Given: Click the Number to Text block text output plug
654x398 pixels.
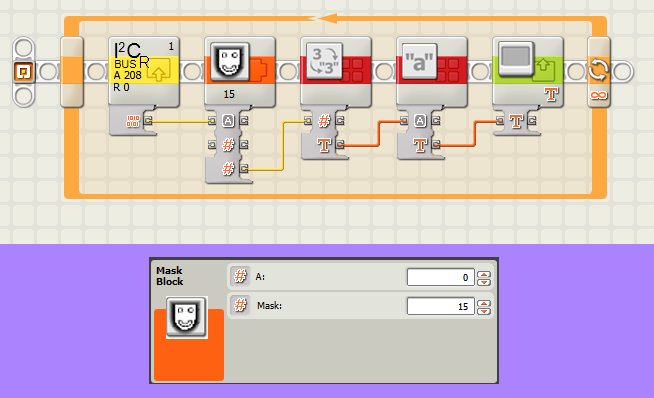Looking at the screenshot, I should point(340,145).
